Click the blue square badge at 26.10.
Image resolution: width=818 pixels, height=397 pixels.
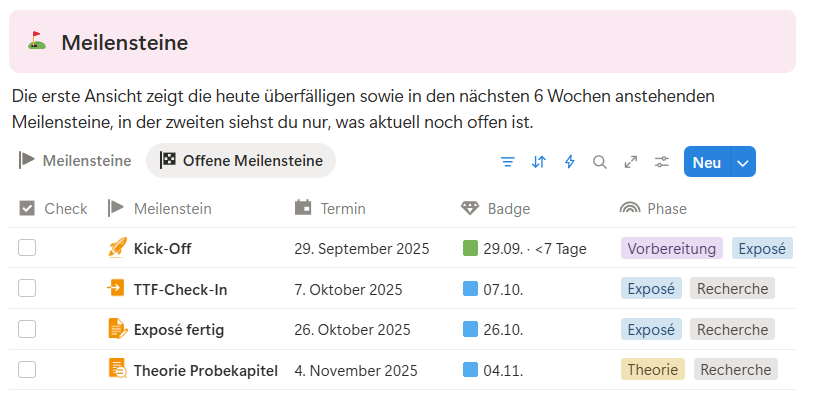[x=471, y=329]
